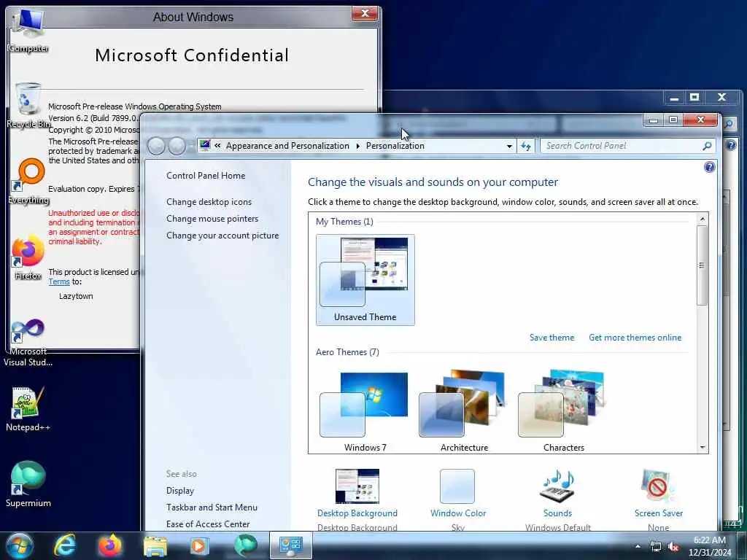This screenshot has height=560, width=747.
Task: Close the About Windows dialog
Action: point(365,13)
